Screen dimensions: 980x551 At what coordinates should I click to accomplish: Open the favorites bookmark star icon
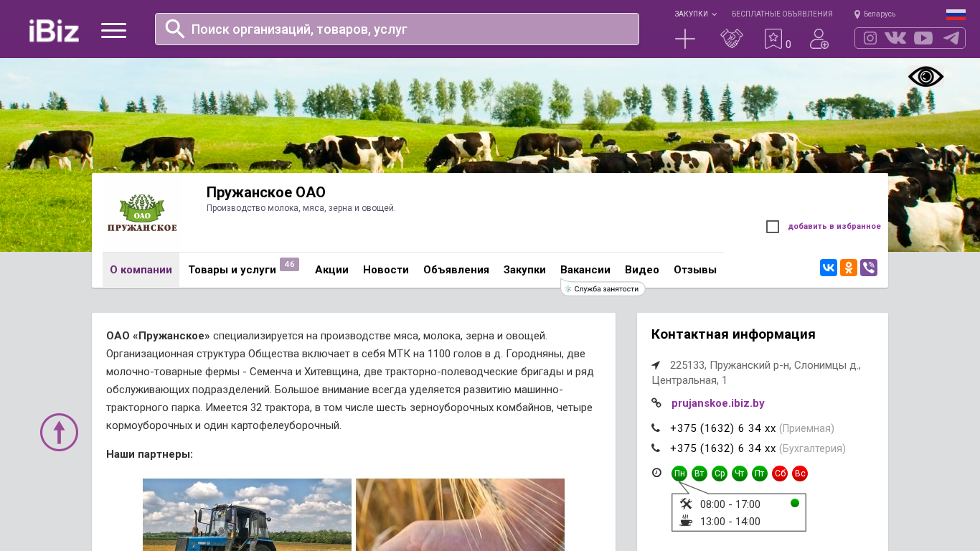pyautogui.click(x=773, y=39)
